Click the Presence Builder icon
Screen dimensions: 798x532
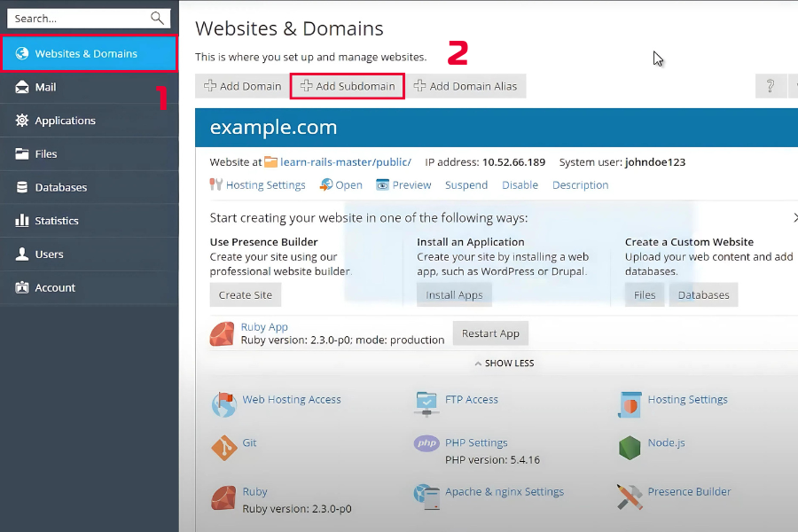coord(630,497)
